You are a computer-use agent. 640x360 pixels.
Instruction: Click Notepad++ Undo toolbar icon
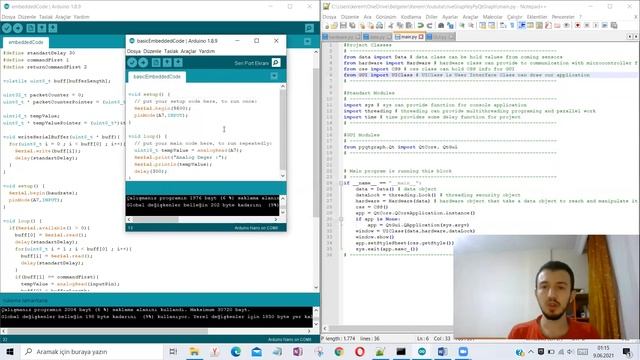(x=420, y=25)
